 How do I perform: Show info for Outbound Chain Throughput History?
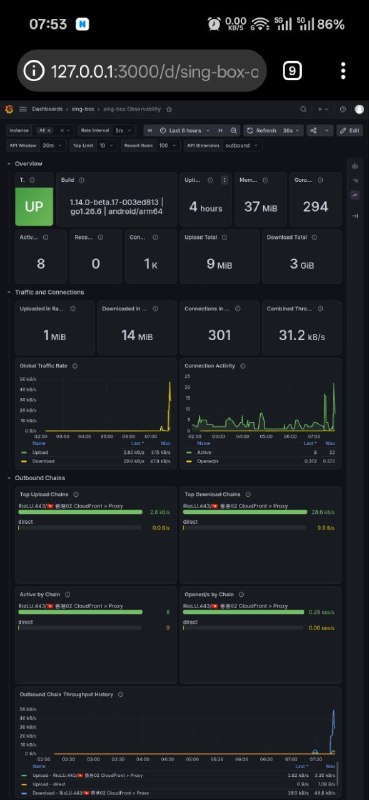pos(120,694)
